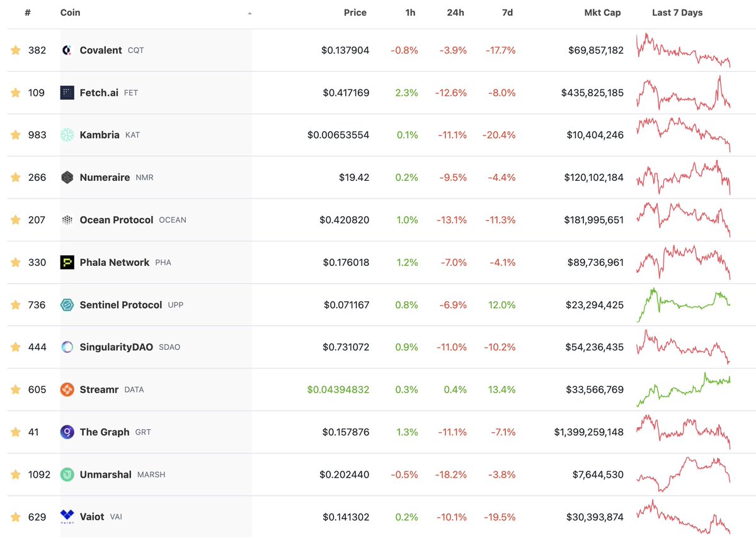Image resolution: width=756 pixels, height=540 pixels.
Task: Click the Unmarshal 7-day sparkline chart
Action: point(684,474)
